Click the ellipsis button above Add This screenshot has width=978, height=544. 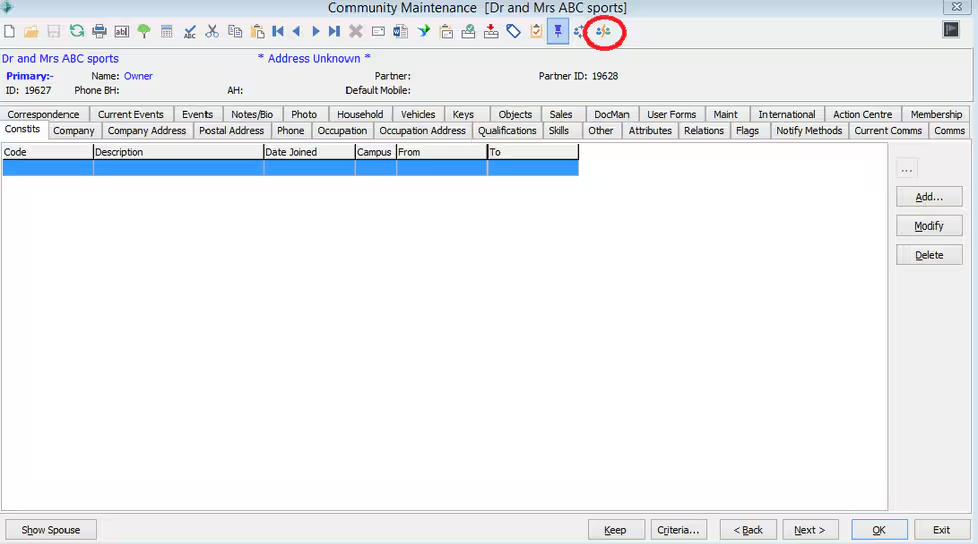point(907,169)
